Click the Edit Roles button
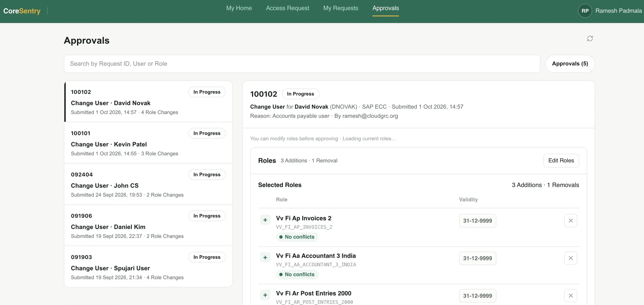 561,161
